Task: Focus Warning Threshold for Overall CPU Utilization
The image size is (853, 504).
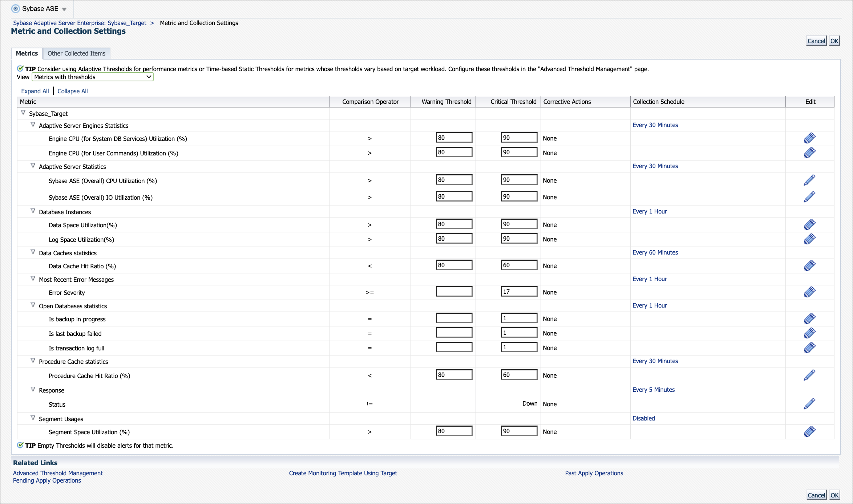Action: coord(454,180)
